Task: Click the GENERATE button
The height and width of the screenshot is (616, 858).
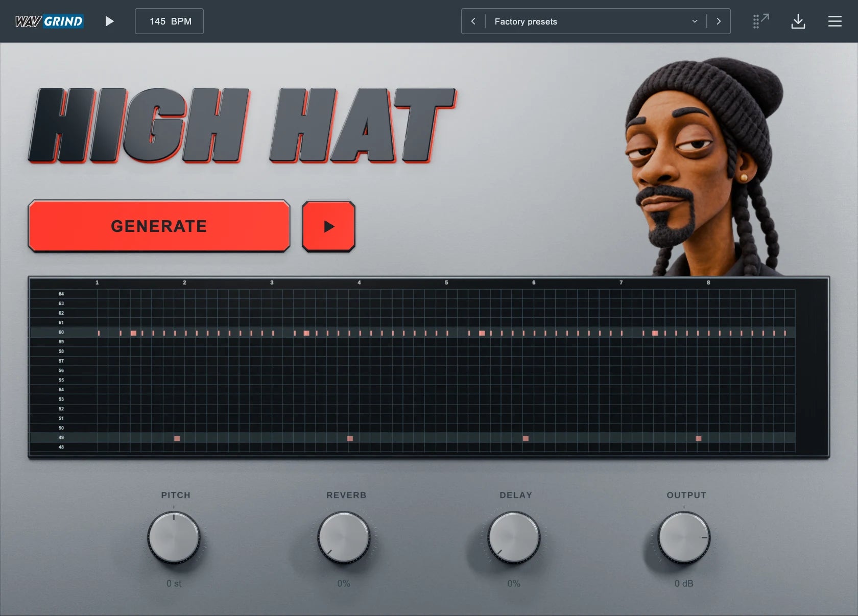Action: 159,226
